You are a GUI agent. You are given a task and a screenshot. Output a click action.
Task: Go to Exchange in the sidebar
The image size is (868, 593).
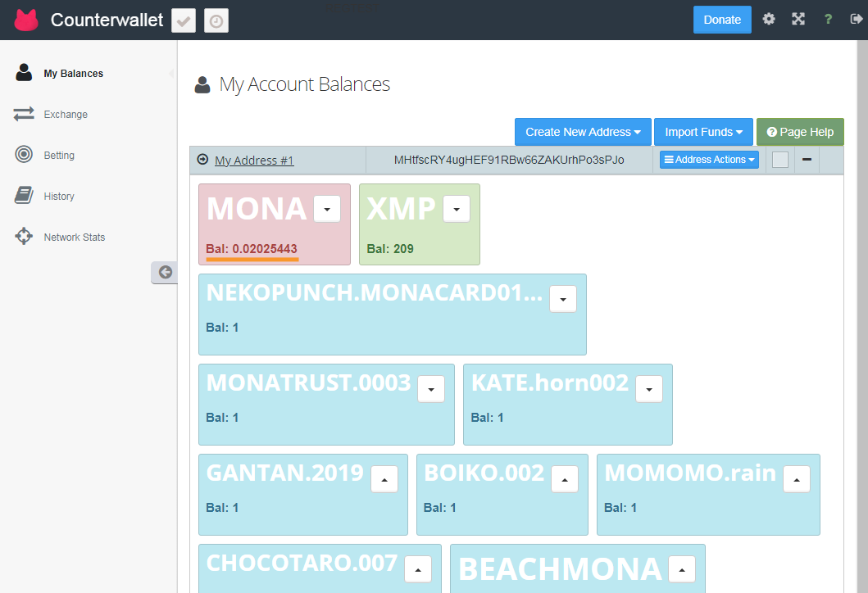pyautogui.click(x=66, y=115)
